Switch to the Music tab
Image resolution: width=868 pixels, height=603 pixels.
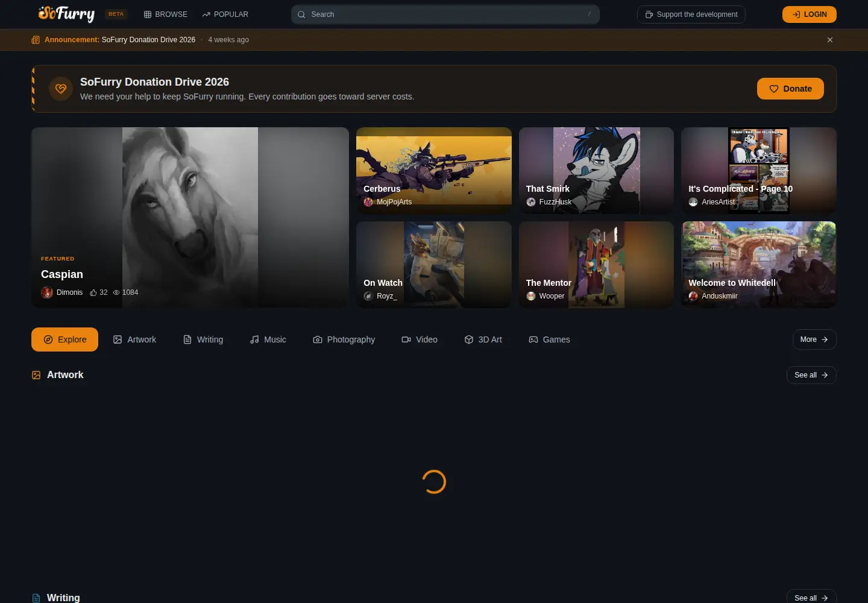click(268, 339)
